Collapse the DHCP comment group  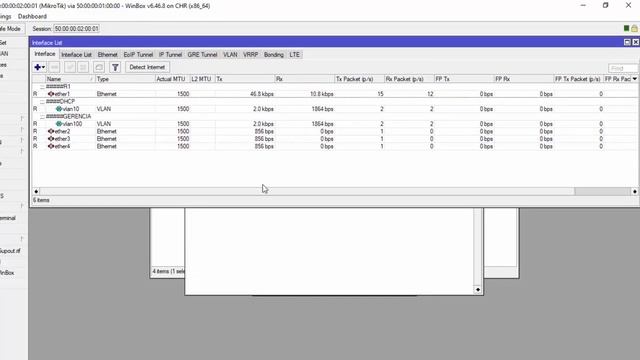coord(42,102)
